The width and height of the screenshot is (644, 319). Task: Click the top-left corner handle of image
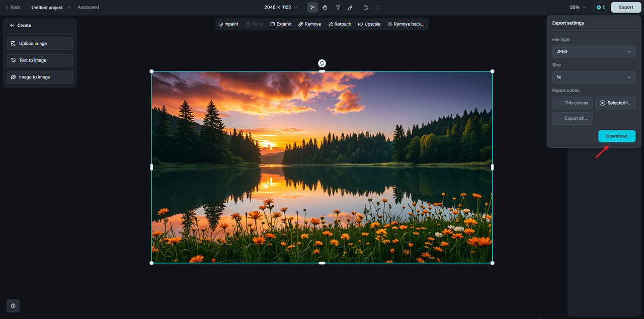coord(152,71)
